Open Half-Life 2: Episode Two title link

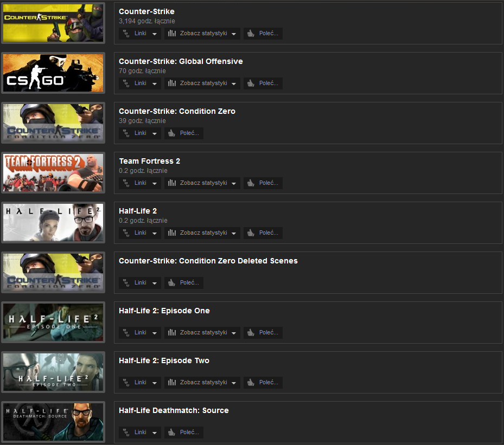pos(164,360)
